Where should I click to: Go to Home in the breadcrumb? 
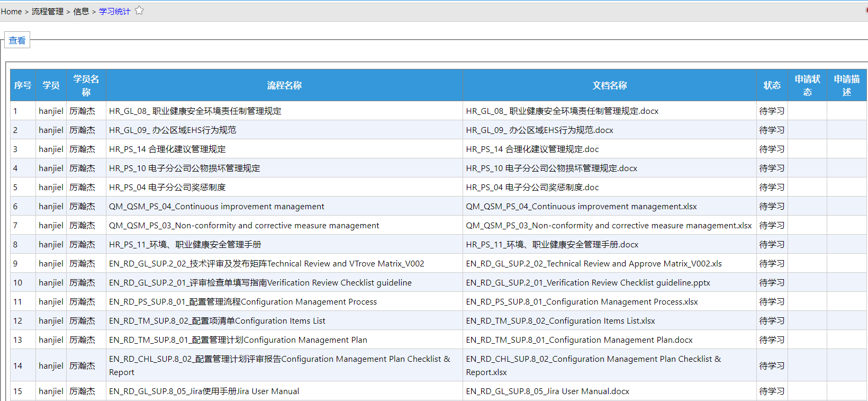11,11
